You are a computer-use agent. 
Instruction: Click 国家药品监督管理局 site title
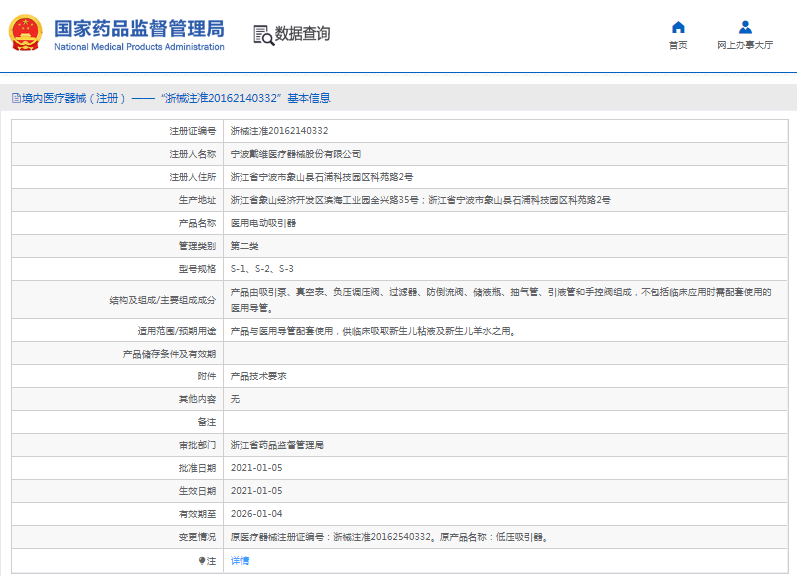pos(139,29)
